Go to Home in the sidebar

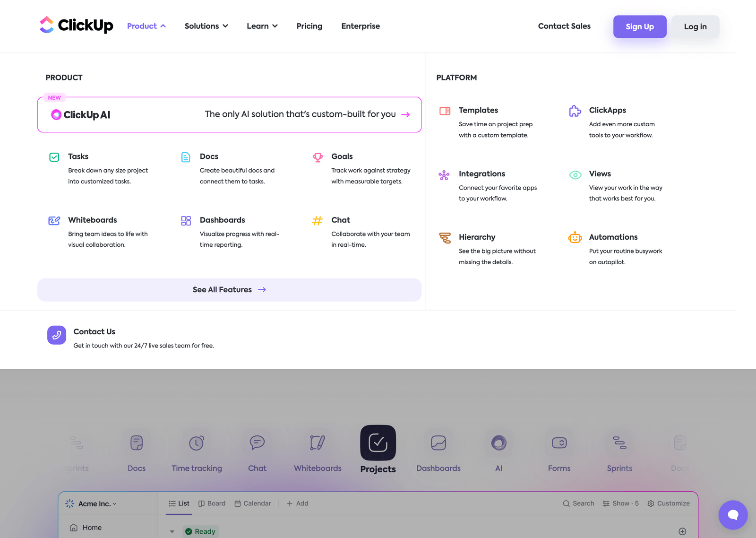[x=86, y=528]
